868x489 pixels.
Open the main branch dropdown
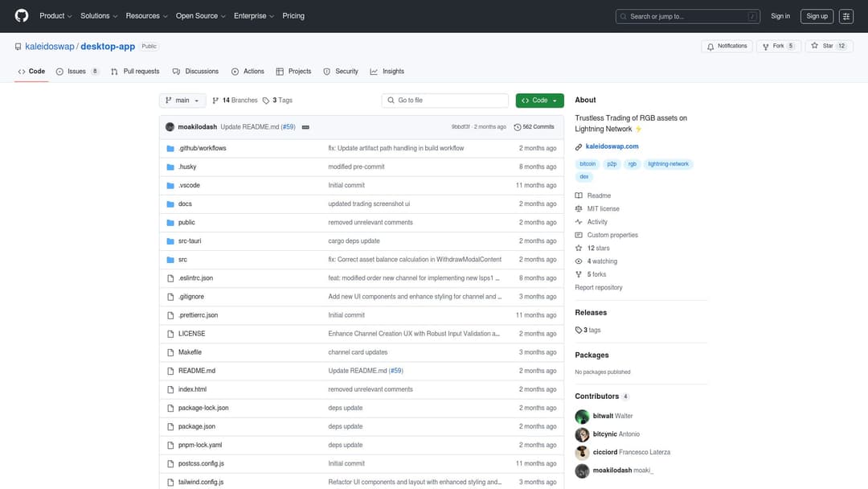(x=182, y=101)
